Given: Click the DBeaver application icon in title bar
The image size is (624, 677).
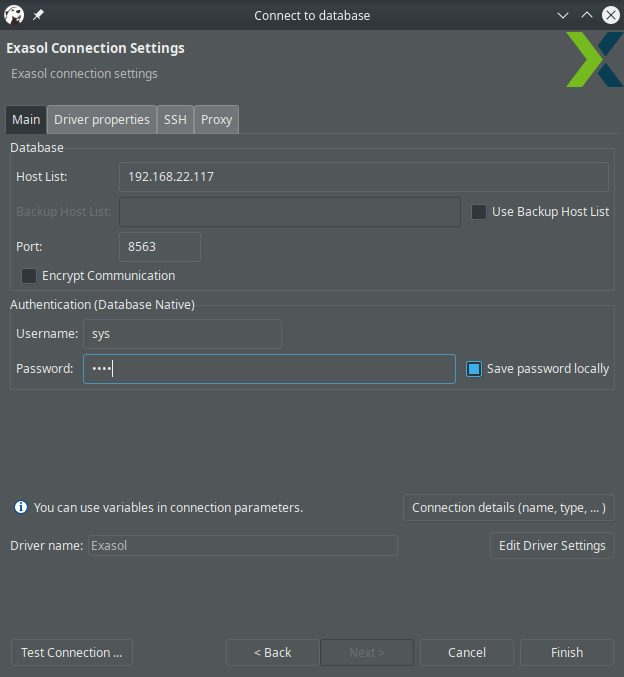Looking at the screenshot, I should click(14, 15).
